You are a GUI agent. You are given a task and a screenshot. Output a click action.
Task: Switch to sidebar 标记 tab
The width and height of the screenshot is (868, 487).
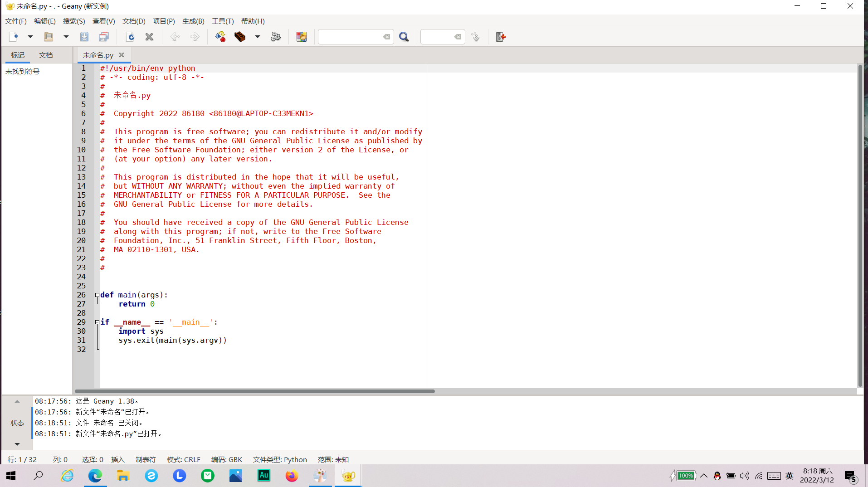pyautogui.click(x=18, y=55)
